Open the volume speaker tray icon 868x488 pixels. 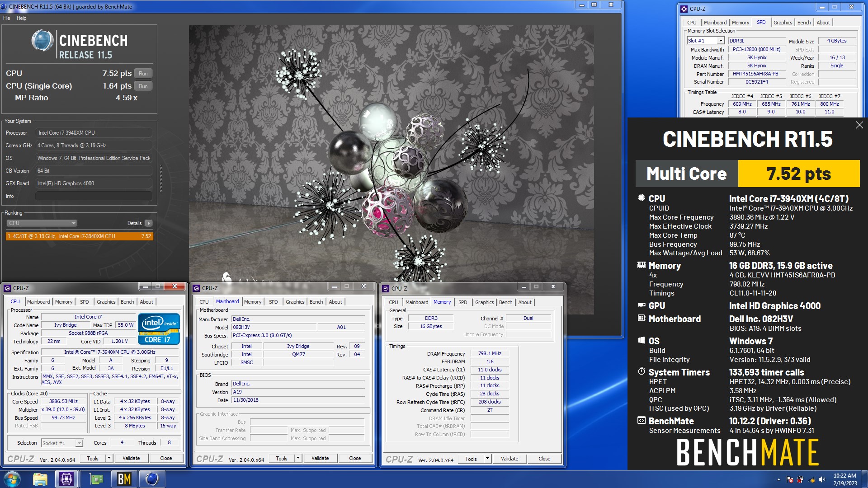[x=822, y=479]
